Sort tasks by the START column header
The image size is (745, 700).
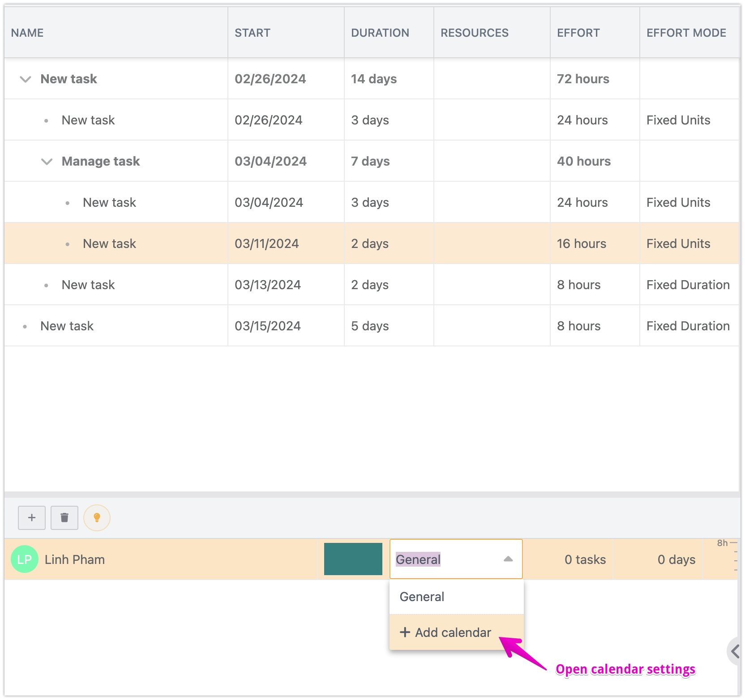click(x=253, y=33)
